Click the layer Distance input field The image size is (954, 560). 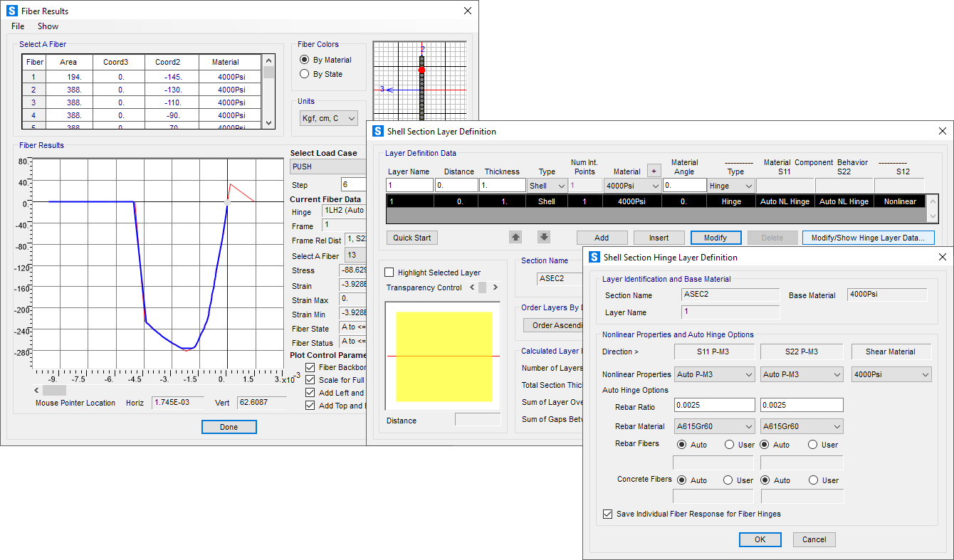click(456, 185)
